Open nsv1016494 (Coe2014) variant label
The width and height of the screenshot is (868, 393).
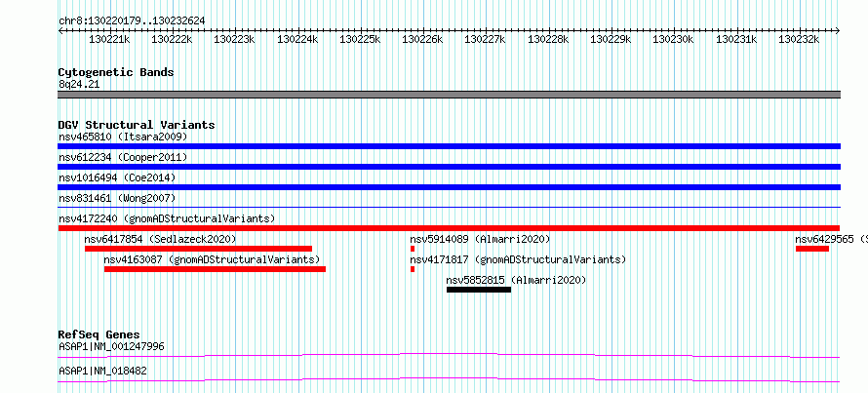tap(117, 177)
